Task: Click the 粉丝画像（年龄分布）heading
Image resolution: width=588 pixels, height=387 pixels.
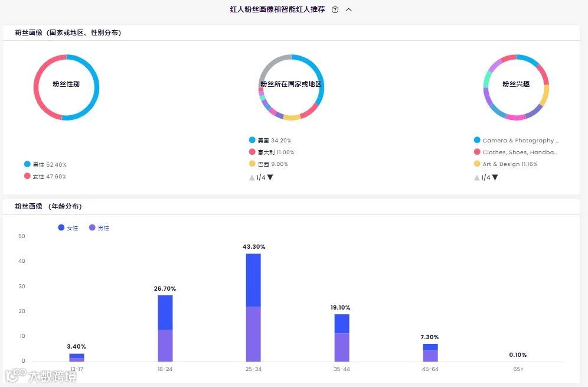Action: (x=48, y=206)
